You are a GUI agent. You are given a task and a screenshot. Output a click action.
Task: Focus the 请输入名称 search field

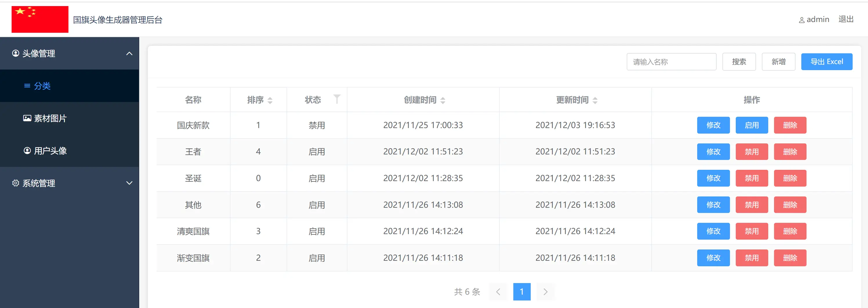[671, 62]
